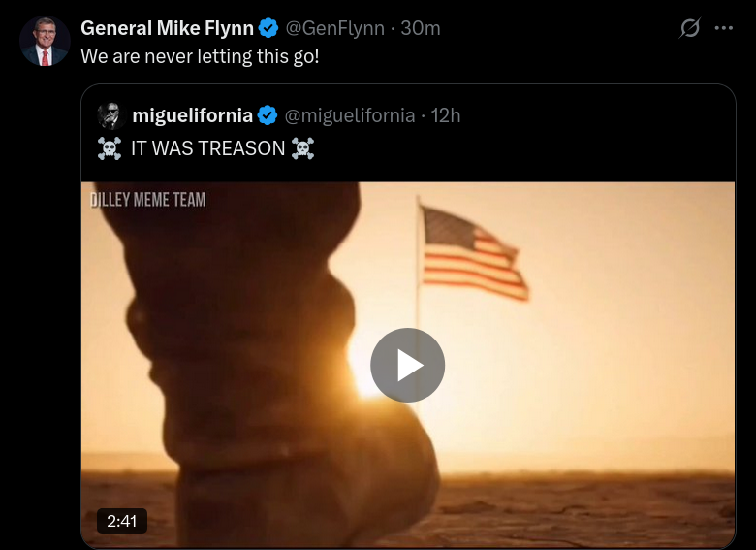Click the 2:41 video duration badge
Screen dimensions: 756x550
pyautogui.click(x=121, y=521)
